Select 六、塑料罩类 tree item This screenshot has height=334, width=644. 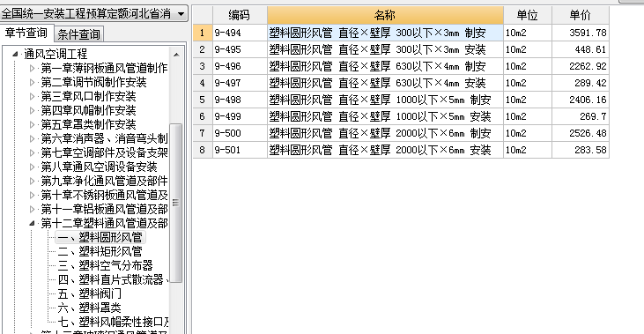tap(89, 308)
